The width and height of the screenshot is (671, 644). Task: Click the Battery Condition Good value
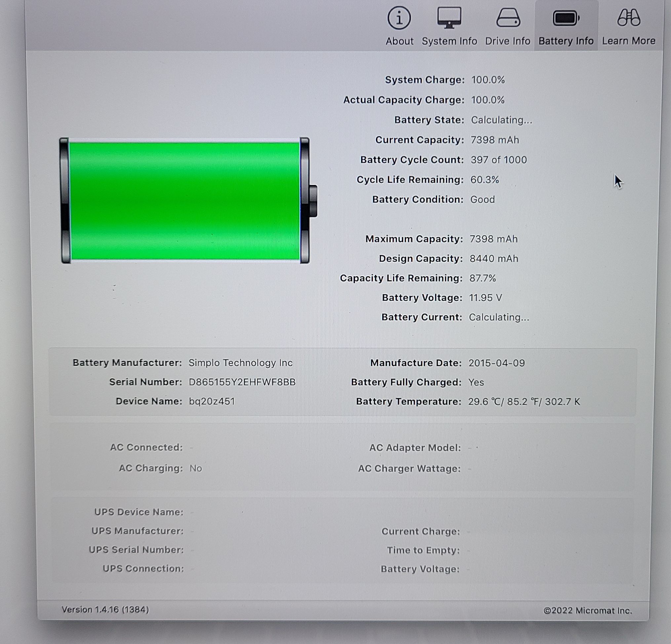point(482,200)
